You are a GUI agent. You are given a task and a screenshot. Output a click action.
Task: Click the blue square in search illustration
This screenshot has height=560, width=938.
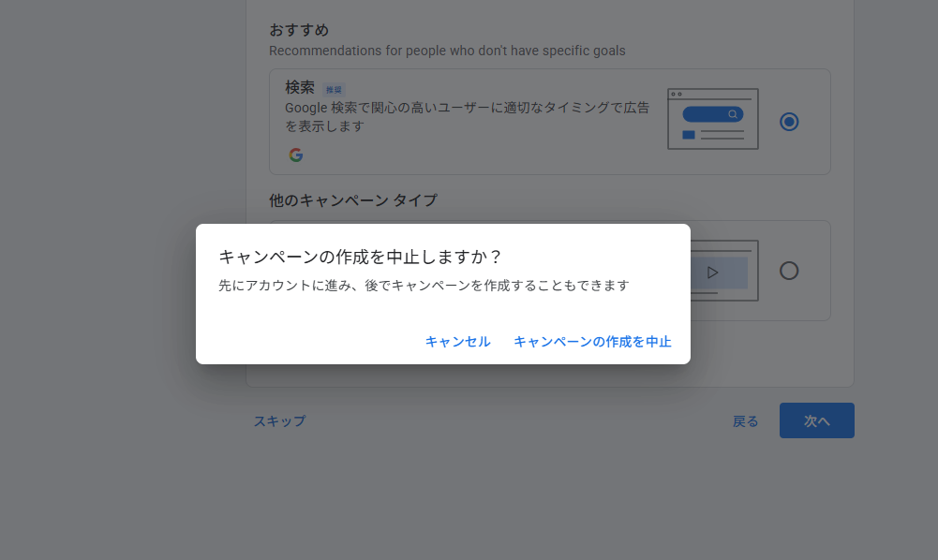pyautogui.click(x=689, y=135)
